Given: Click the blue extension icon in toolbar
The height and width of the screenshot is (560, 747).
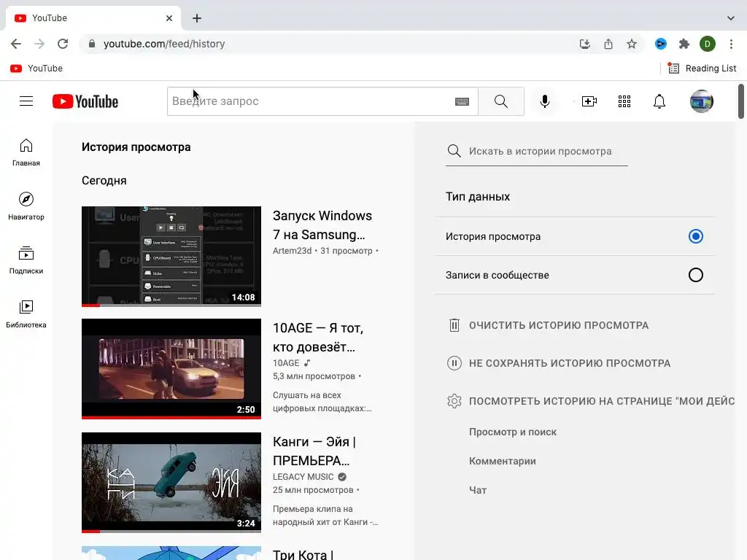Looking at the screenshot, I should pyautogui.click(x=661, y=44).
